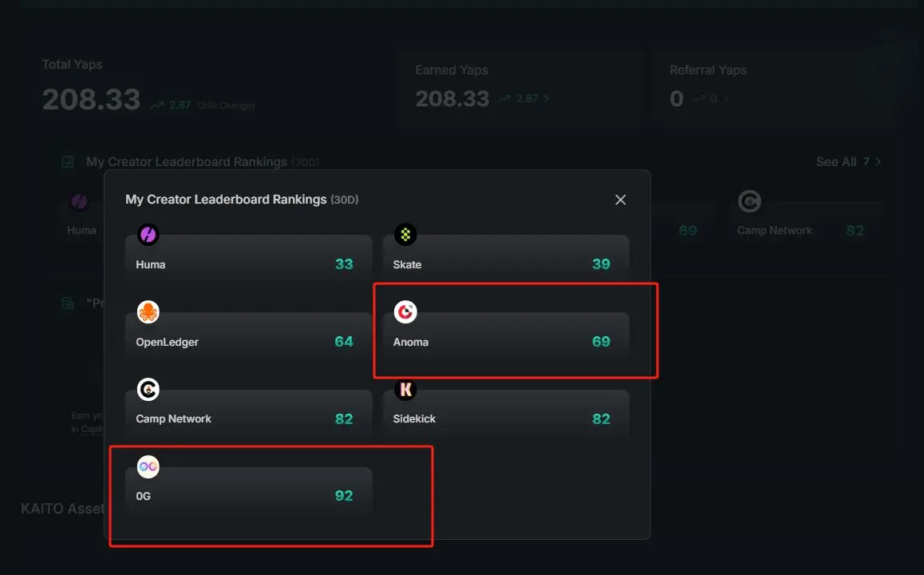
Task: Click leaderboard icon beside background rankings heading
Action: [68, 161]
